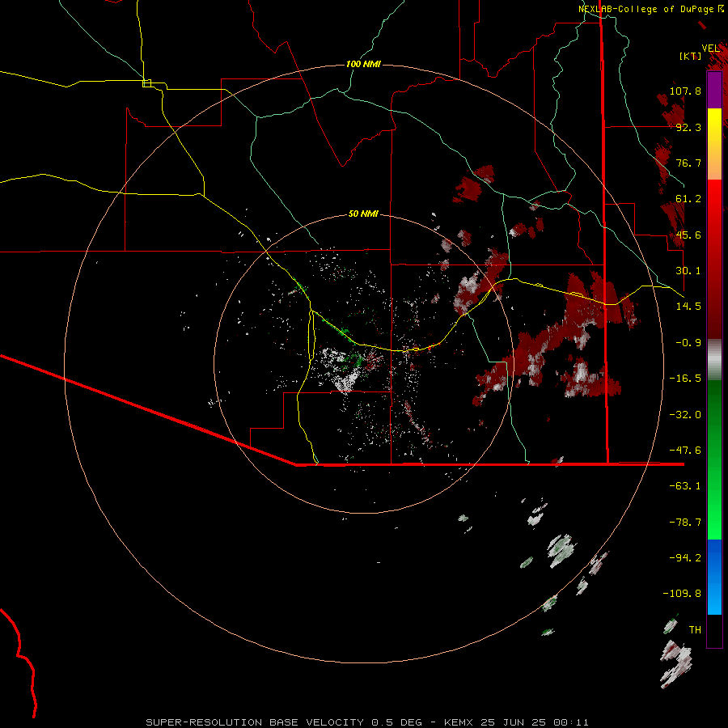Click the 61.2 velocity scale value

pos(688,199)
